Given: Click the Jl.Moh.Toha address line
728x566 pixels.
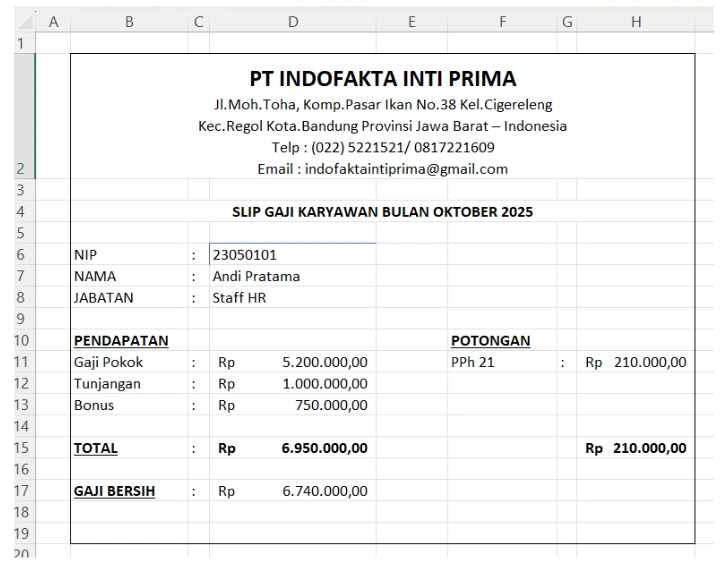Looking at the screenshot, I should point(383,104).
